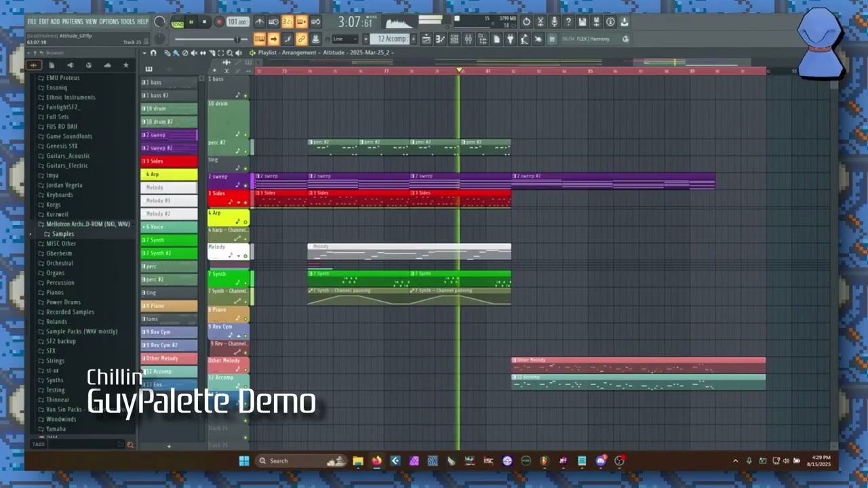Screen dimensions: 868x488
Task: Toggle the metronome icon
Action: click(x=260, y=22)
